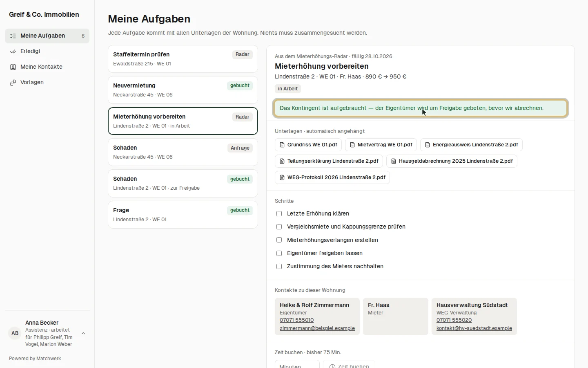Select the Neuvermietung Neckarstraße 45 task
This screenshot has width=588, height=368.
click(x=183, y=90)
